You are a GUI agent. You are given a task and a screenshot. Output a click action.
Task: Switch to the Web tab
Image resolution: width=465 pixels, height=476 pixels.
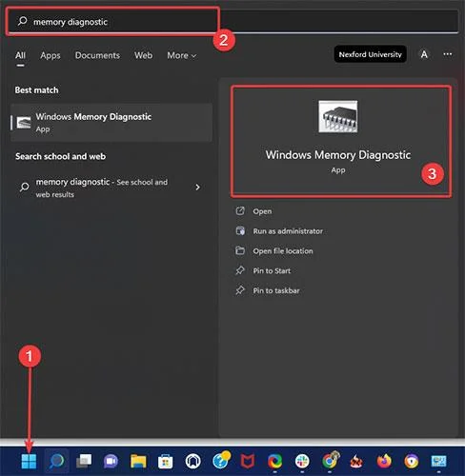tap(143, 55)
